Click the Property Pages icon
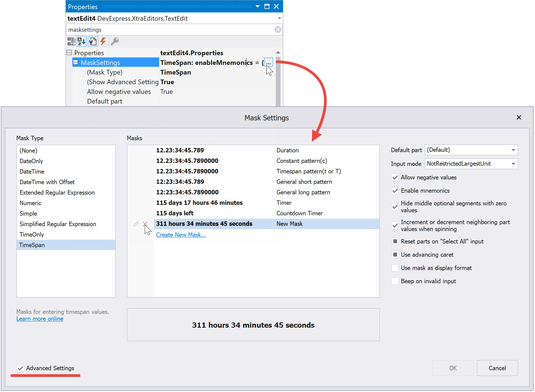The height and width of the screenshot is (392, 535). (x=93, y=41)
